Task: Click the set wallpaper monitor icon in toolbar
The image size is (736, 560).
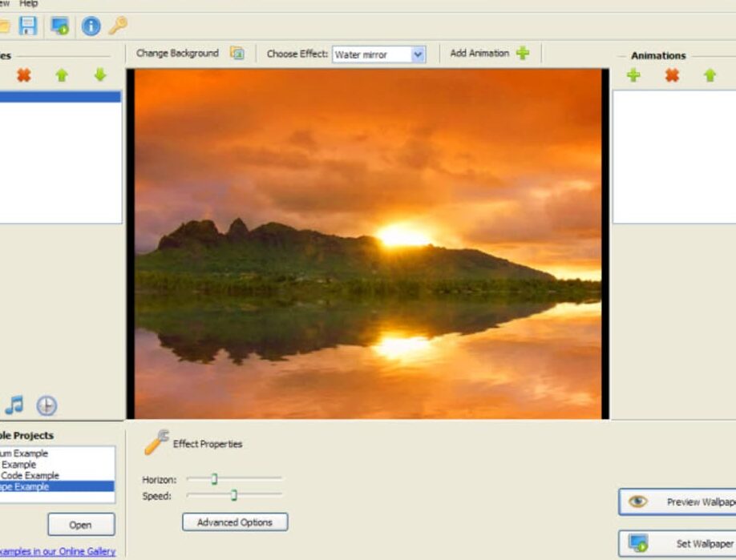Action: [x=59, y=26]
